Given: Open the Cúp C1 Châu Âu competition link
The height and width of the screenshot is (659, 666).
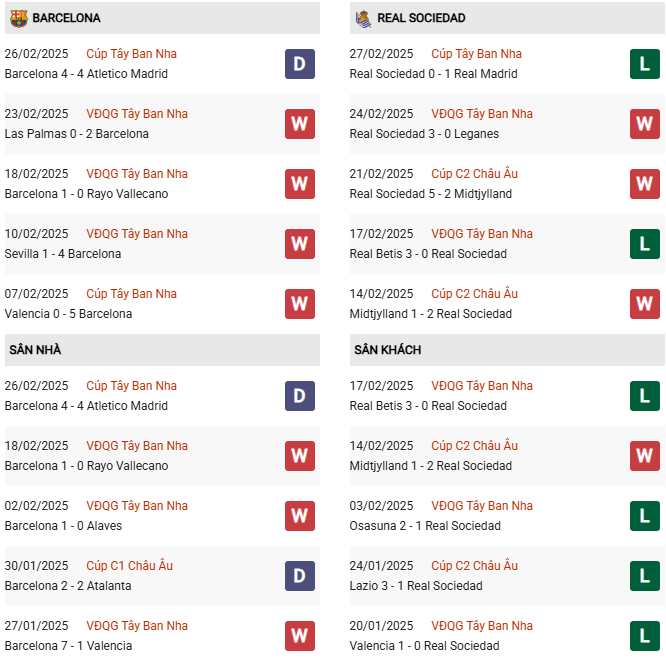Looking at the screenshot, I should 131,566.
